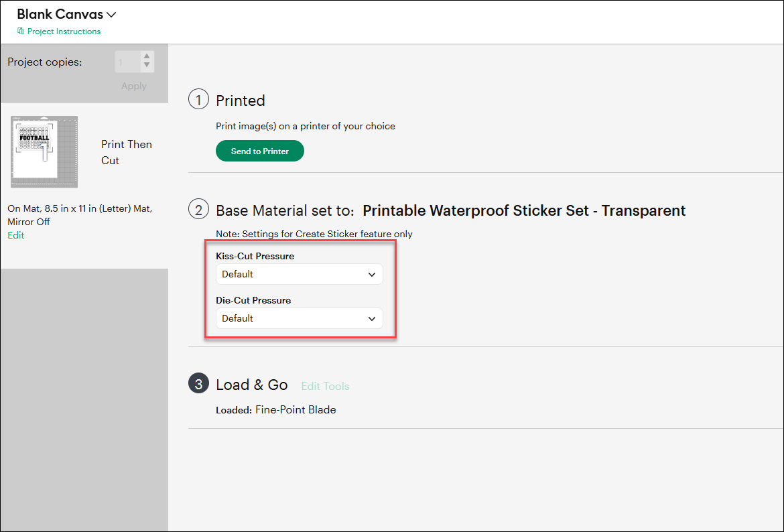Screen dimensions: 784x532
Task: Click the Send to Printer button
Action: pos(259,151)
